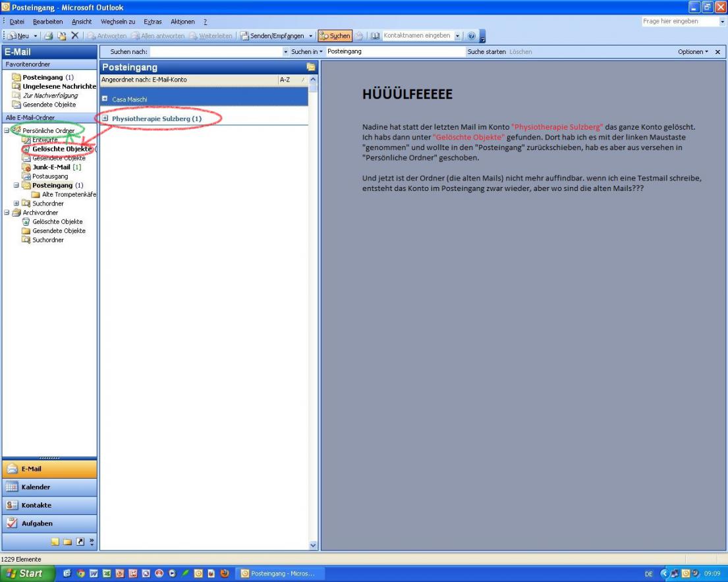Click the Internet Explorer quick launch icon

[x=67, y=573]
